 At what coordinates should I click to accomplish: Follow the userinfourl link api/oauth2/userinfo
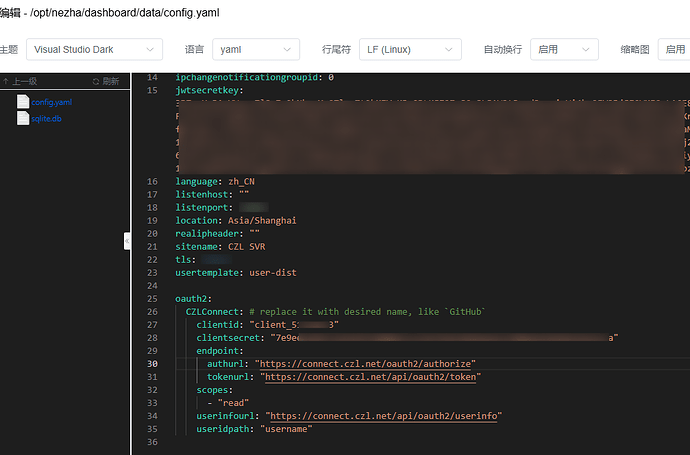point(383,416)
